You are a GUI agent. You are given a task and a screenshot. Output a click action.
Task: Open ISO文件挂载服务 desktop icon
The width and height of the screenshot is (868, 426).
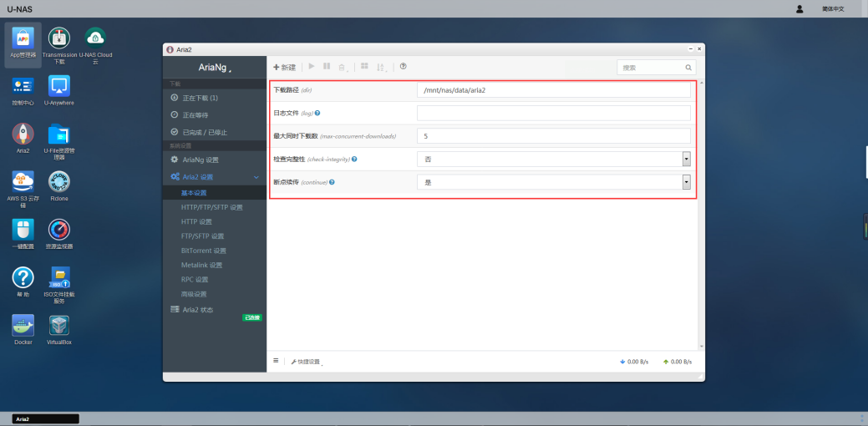click(x=59, y=285)
